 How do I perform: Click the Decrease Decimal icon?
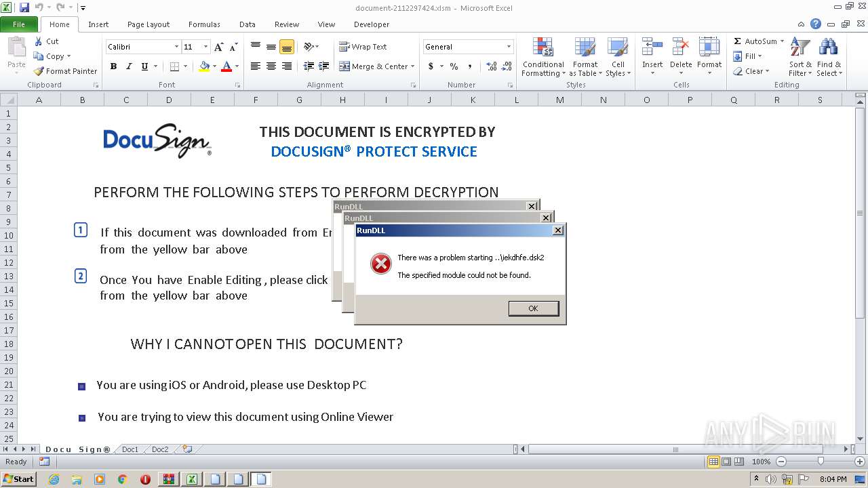pos(507,66)
